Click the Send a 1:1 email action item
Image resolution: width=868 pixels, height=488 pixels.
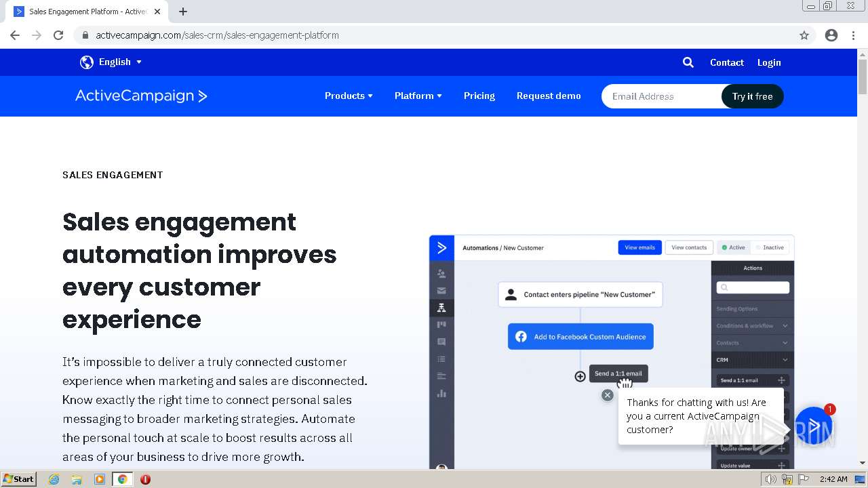tap(752, 380)
